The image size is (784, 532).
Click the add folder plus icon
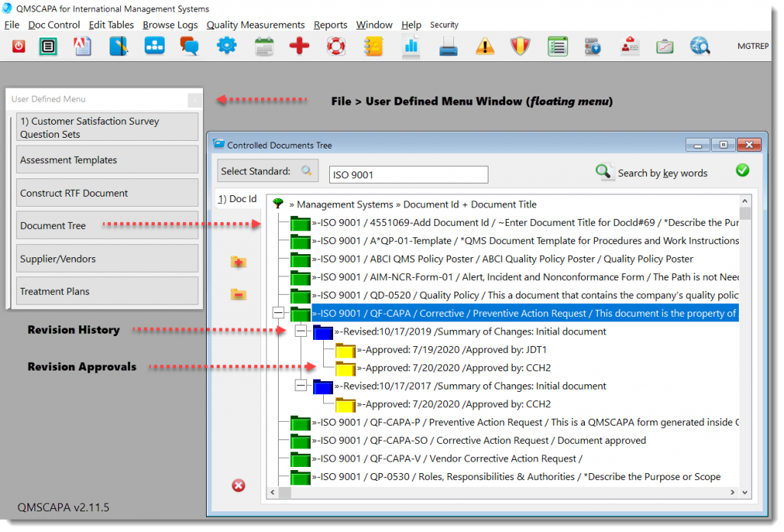[x=239, y=262]
